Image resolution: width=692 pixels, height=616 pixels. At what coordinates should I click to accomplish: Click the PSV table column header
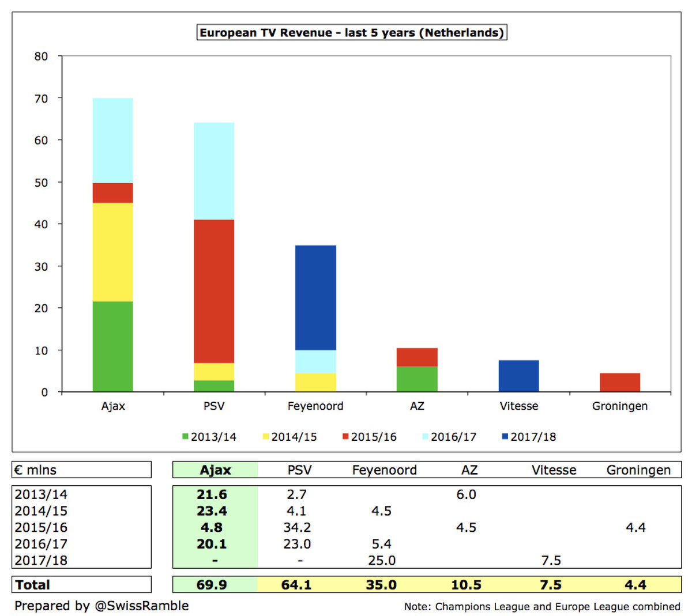pyautogui.click(x=300, y=470)
